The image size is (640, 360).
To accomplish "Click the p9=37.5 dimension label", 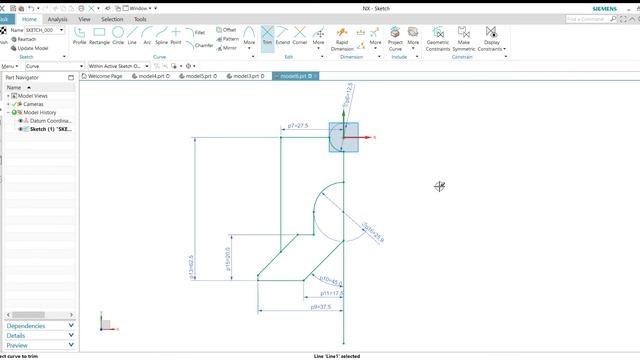I will pos(321,307).
